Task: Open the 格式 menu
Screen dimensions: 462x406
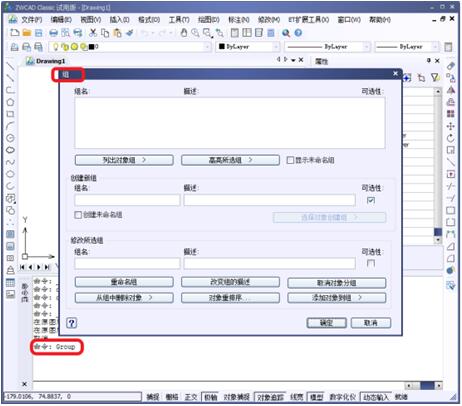Action: 149,20
